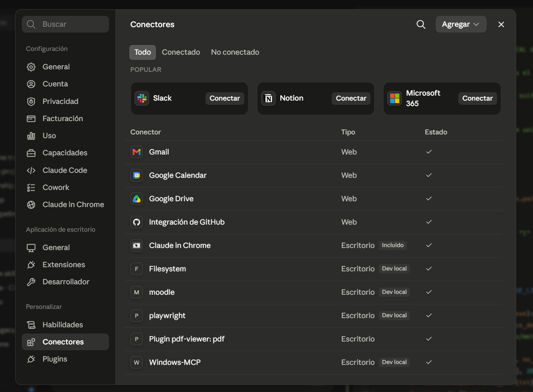Click the Filesystem F letter icon

tap(137, 269)
